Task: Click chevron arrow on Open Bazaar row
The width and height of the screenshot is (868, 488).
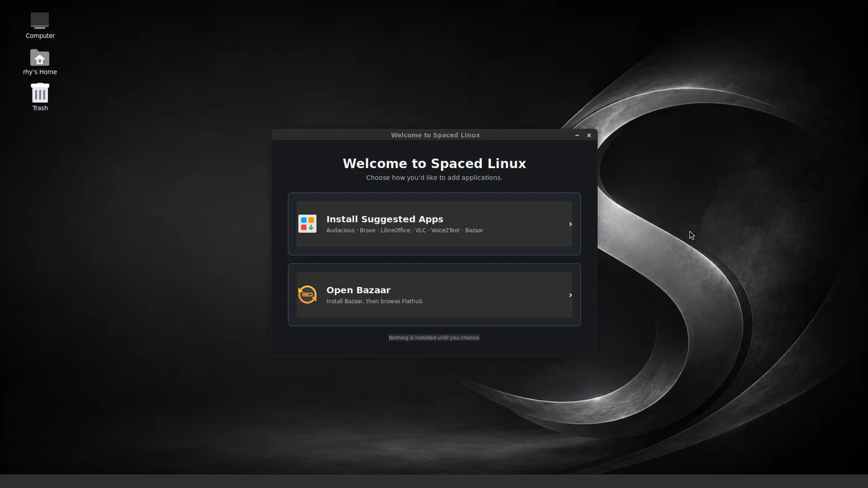Action: 570,296
